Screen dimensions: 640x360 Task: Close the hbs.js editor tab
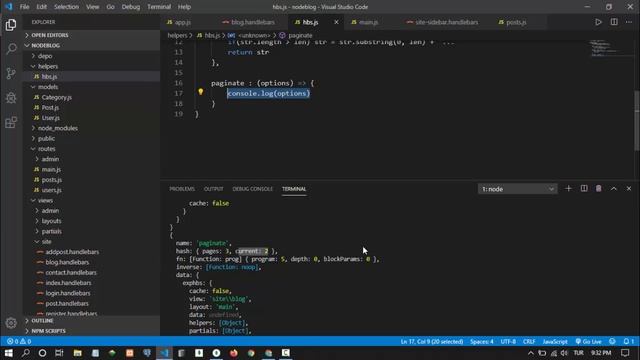coord(336,22)
